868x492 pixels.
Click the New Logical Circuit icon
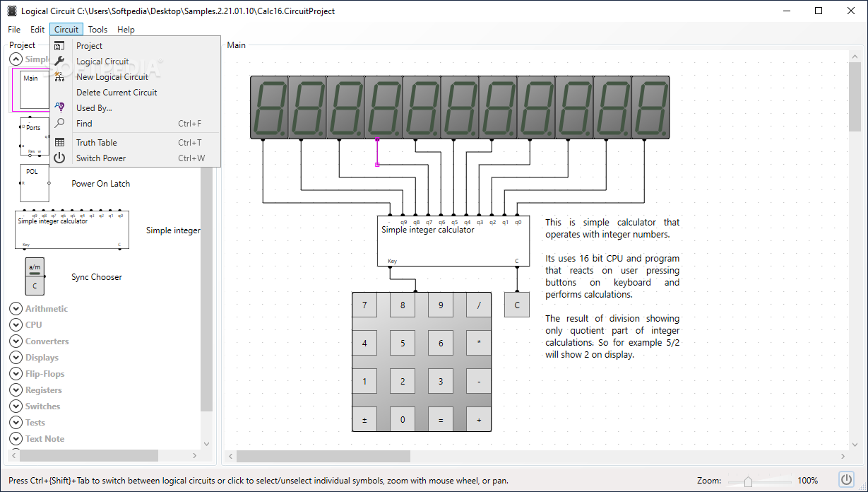[60, 76]
